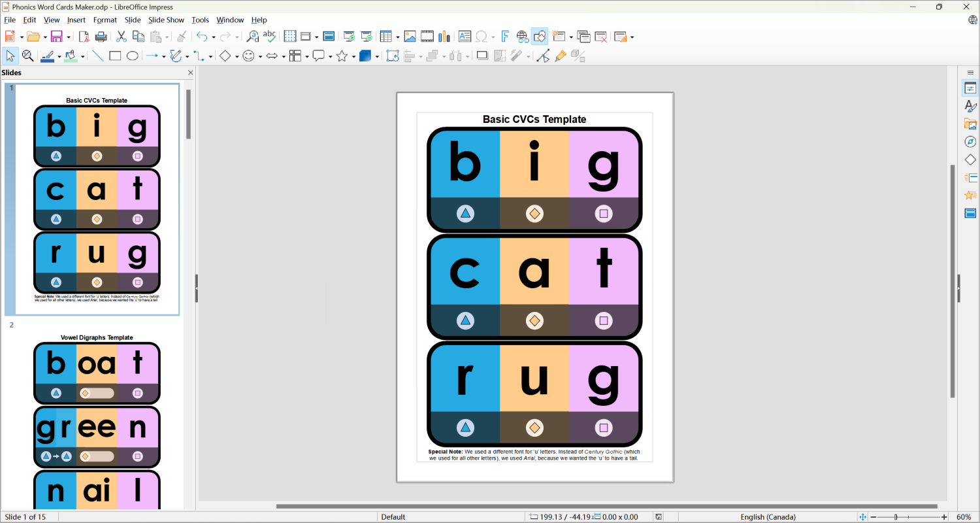Image resolution: width=980 pixels, height=523 pixels.
Task: Open the Slide Show menu
Action: 166,20
